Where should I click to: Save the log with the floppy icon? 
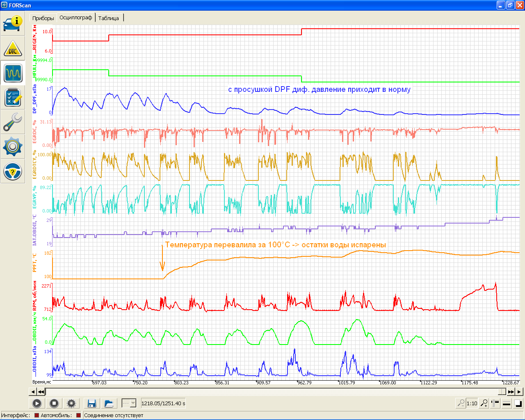[92, 404]
